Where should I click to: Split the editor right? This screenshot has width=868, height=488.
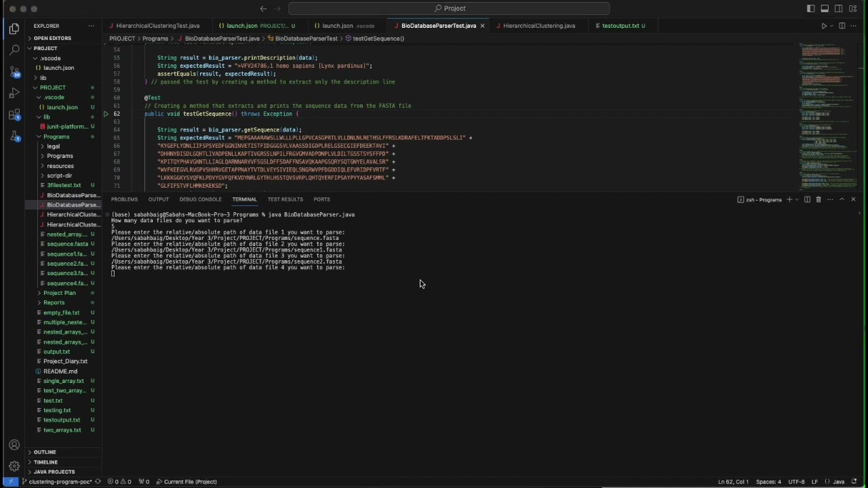click(842, 26)
